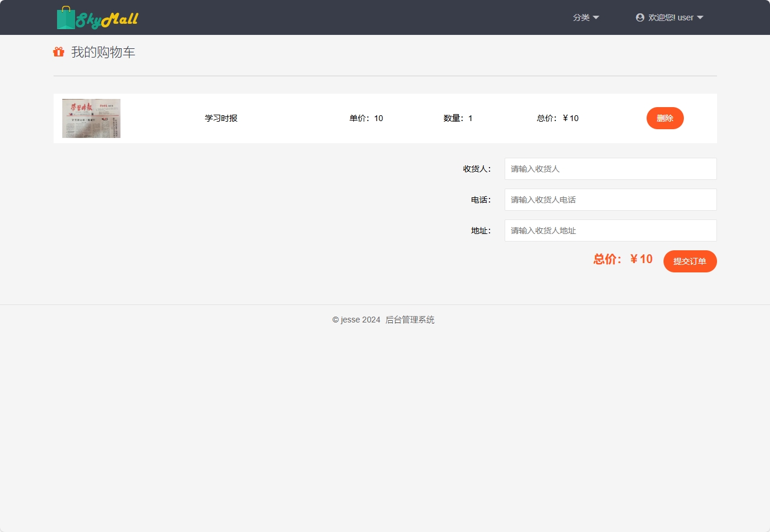The height and width of the screenshot is (532, 770).
Task: Open the 学习时报 newspaper thumbnail
Action: coord(91,118)
